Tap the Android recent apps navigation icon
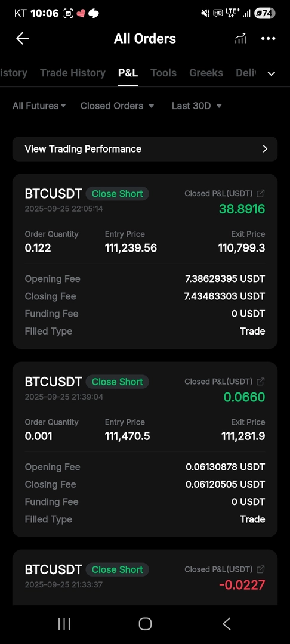 tap(64, 624)
